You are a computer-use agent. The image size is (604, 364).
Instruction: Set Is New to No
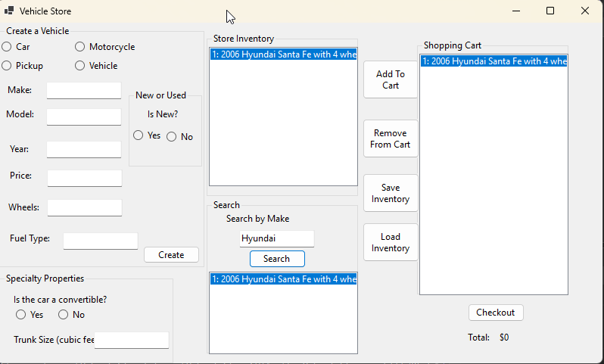pyautogui.click(x=172, y=136)
